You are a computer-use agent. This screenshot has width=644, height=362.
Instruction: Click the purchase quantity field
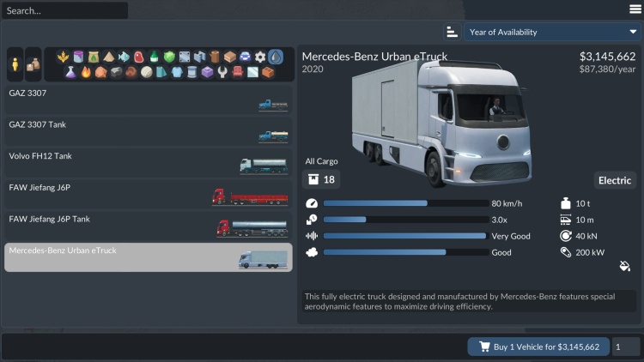[x=625, y=347]
